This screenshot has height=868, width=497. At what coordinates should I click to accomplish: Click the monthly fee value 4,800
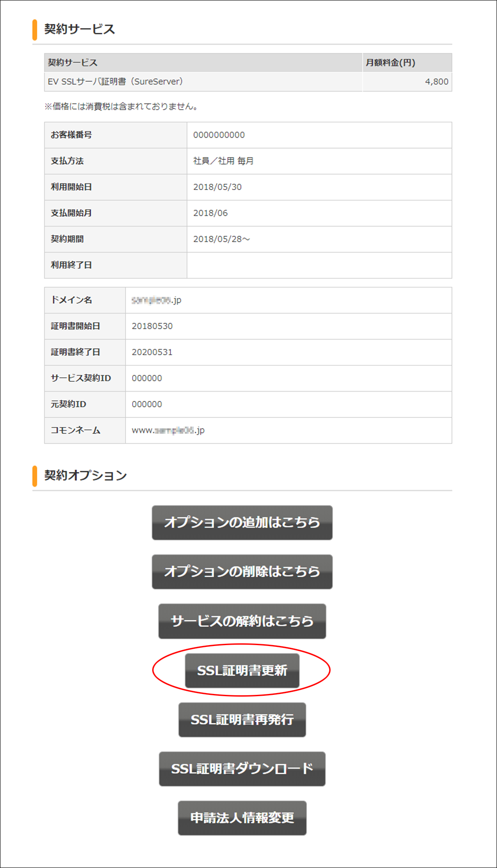coord(436,82)
